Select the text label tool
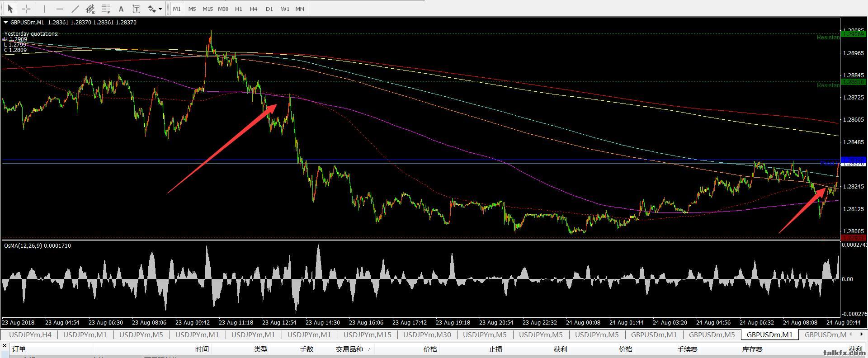This screenshot has width=868, height=358. (x=136, y=9)
